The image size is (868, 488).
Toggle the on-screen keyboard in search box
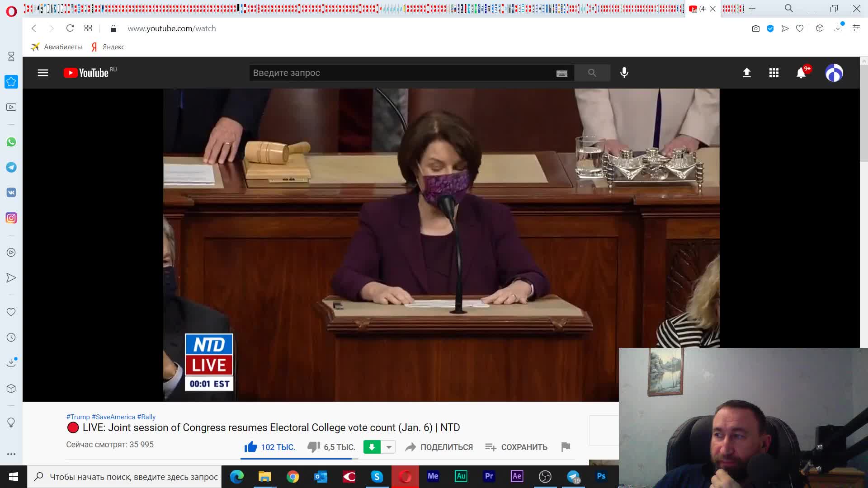[561, 73]
